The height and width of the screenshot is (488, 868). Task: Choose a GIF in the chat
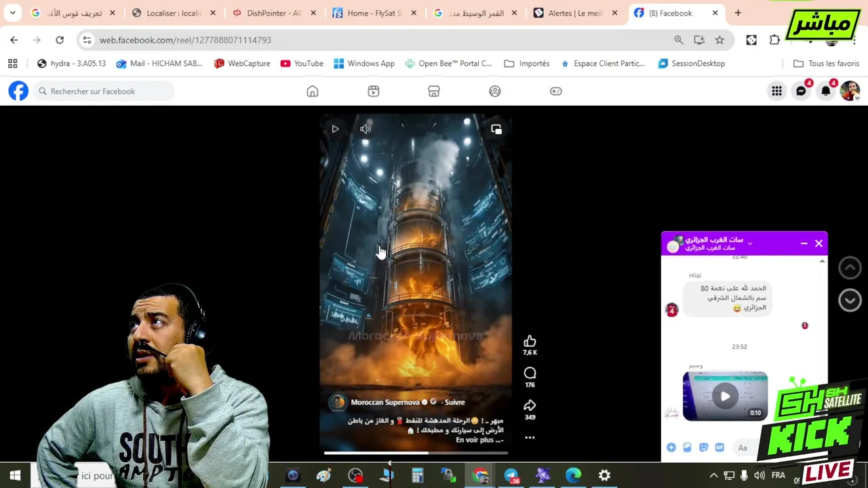(719, 447)
